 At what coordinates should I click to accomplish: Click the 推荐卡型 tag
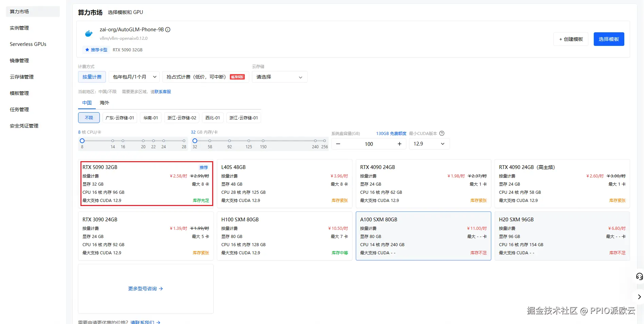coord(96,50)
